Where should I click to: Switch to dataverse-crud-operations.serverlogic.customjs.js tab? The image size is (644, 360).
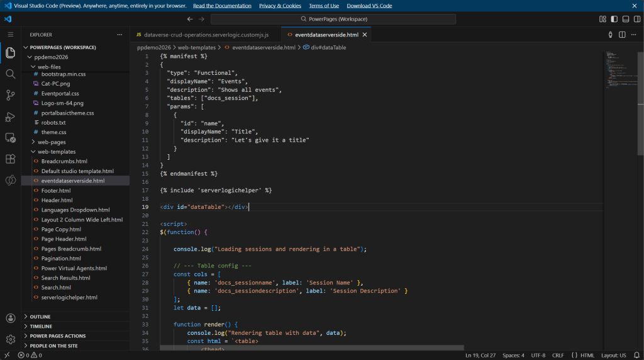point(206,35)
